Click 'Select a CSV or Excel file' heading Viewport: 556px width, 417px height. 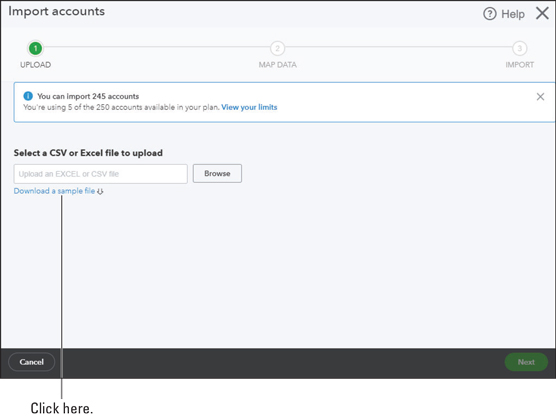pyautogui.click(x=88, y=153)
